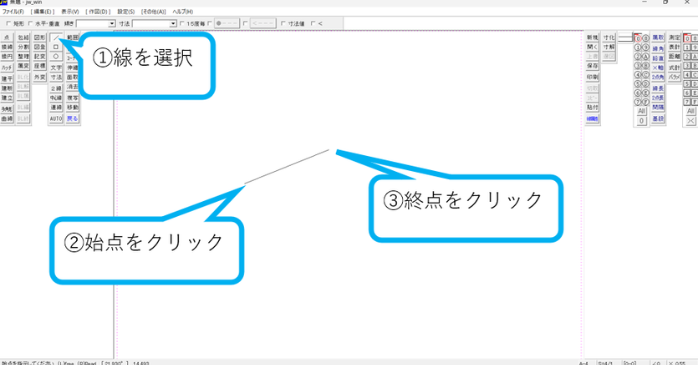Open the 図形 figure tool

[x=40, y=38]
